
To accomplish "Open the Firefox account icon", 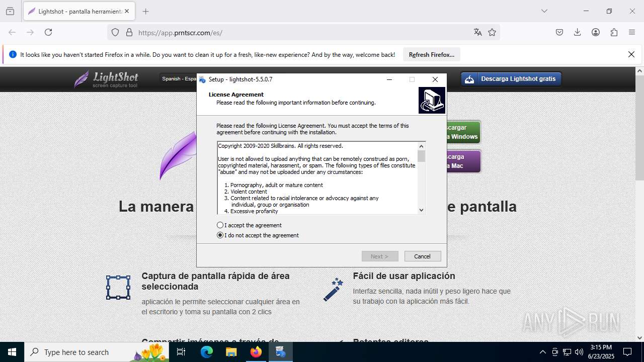I will (x=596, y=32).
